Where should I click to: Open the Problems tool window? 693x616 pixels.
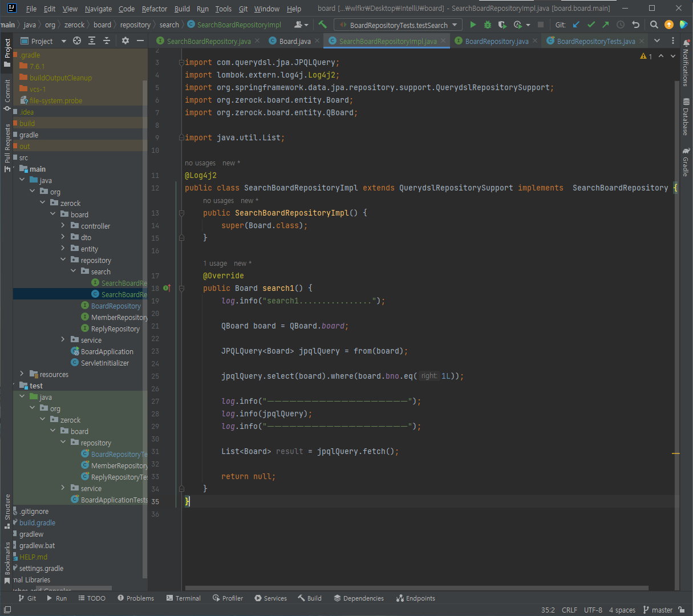(136, 598)
